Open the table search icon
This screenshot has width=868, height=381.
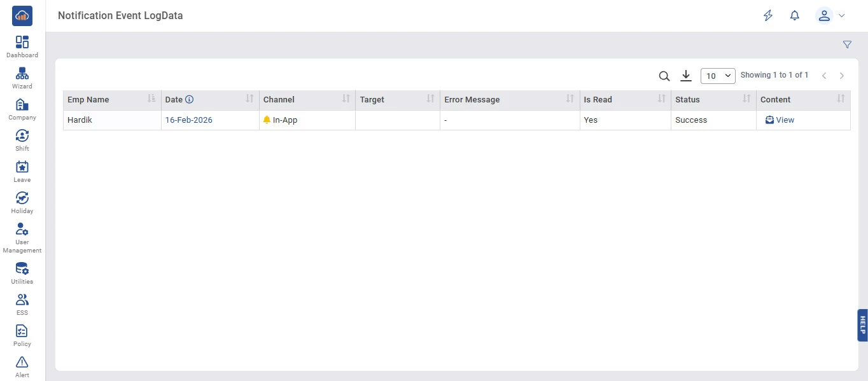click(x=664, y=76)
